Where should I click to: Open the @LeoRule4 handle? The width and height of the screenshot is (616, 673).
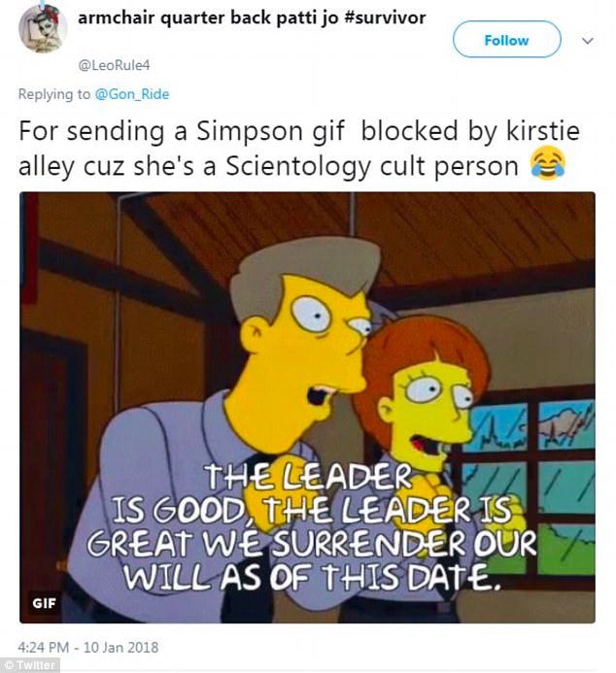coord(114,65)
